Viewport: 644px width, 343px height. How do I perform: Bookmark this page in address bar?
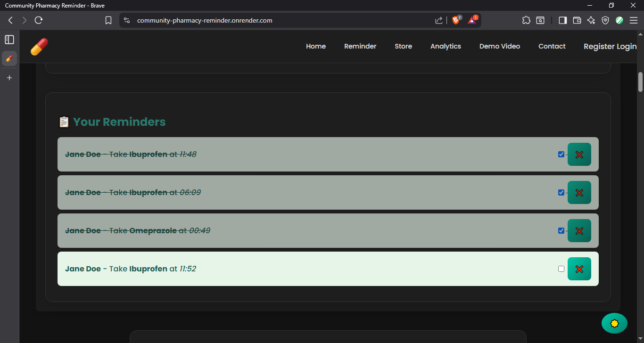click(108, 20)
